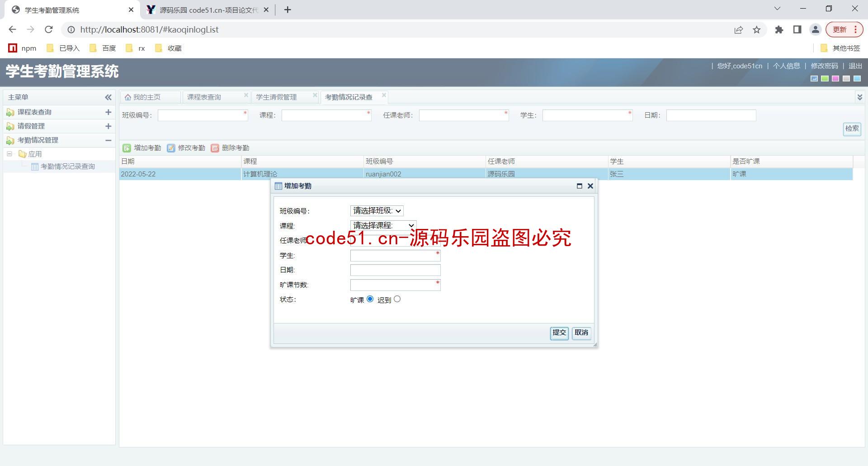Open the 修改密码 link
Image resolution: width=868 pixels, height=466 pixels.
pos(824,66)
